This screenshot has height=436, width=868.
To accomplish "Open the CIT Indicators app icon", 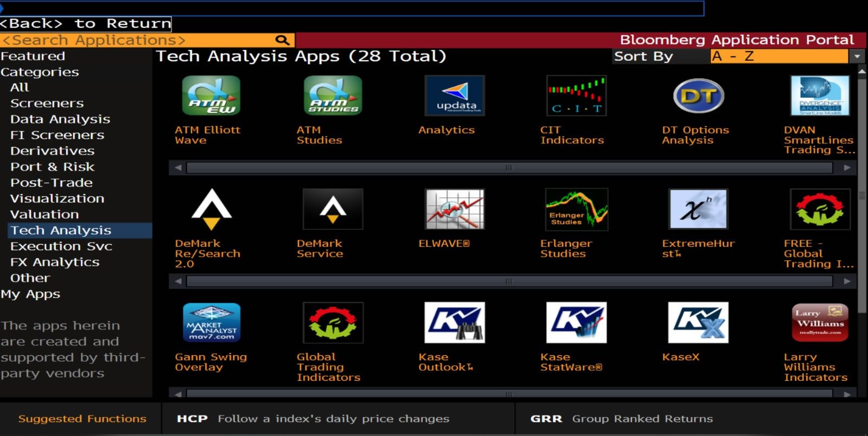I will (576, 95).
